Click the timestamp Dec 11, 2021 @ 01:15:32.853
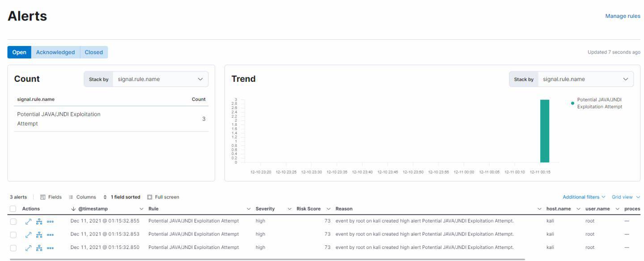The image size is (644, 261). (105, 234)
